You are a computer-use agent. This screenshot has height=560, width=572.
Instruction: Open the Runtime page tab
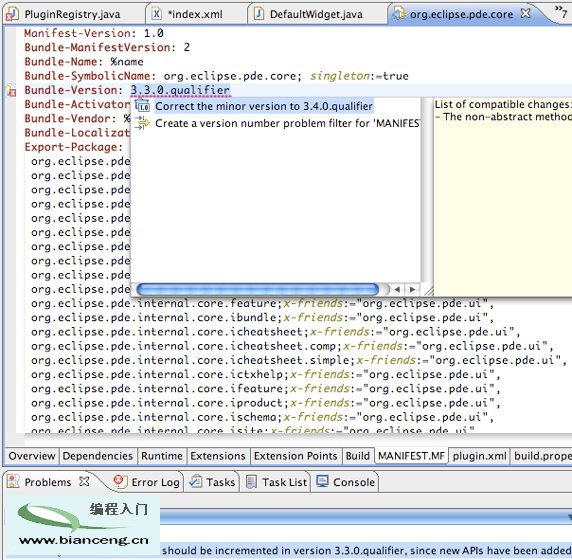pos(162,456)
